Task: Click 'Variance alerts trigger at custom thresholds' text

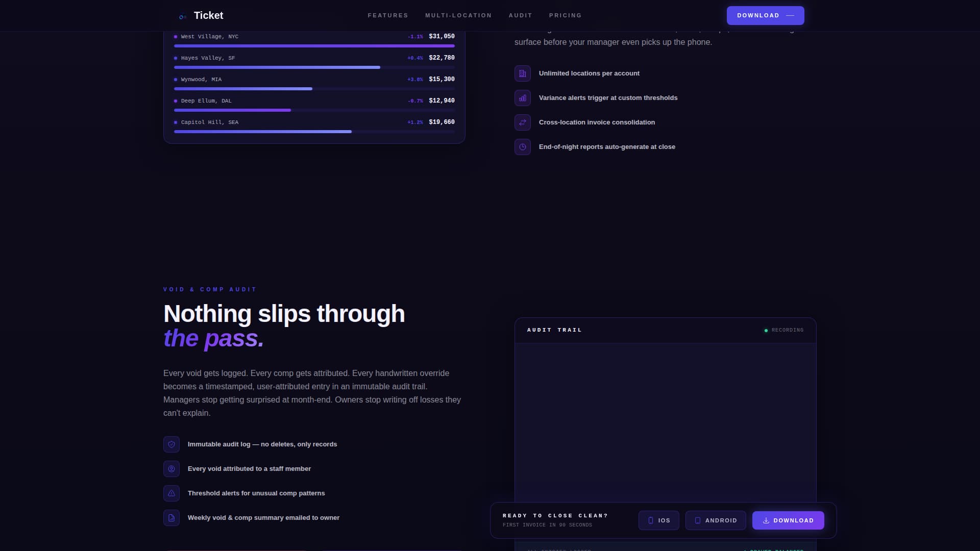Action: point(608,98)
